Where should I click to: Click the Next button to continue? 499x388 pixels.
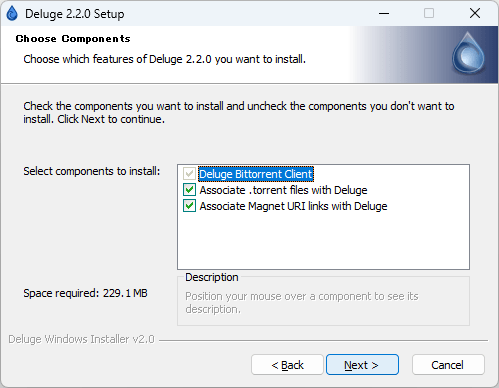pyautogui.click(x=362, y=365)
